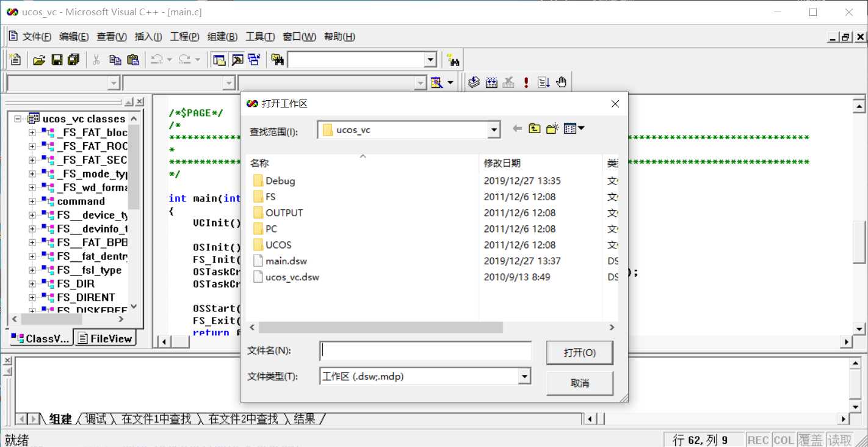Switch to the 结果 output tab
The width and height of the screenshot is (868, 447).
pos(305,419)
